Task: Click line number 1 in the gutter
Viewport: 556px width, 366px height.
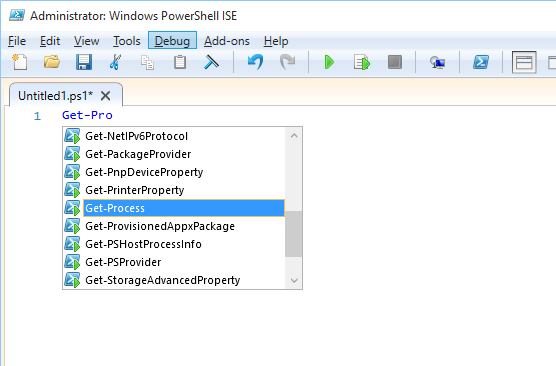Action: (37, 116)
